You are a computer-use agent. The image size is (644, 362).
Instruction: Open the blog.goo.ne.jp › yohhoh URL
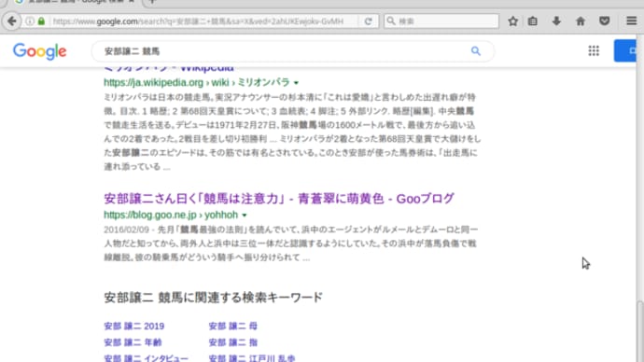(171, 216)
